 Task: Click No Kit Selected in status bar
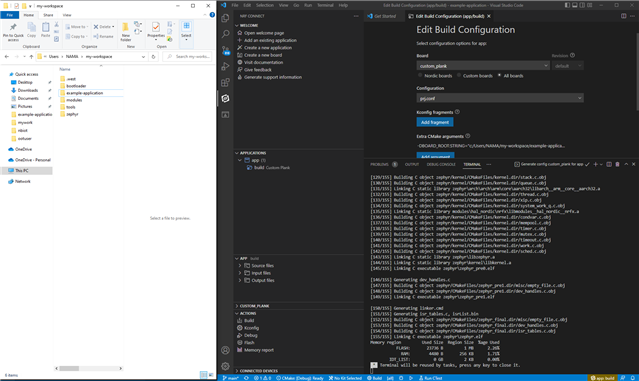345,378
